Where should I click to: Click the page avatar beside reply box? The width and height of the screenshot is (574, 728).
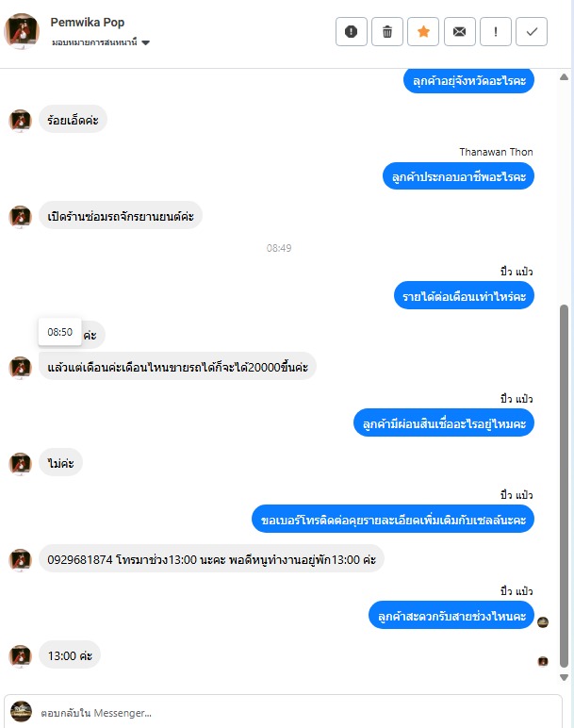[x=21, y=711]
